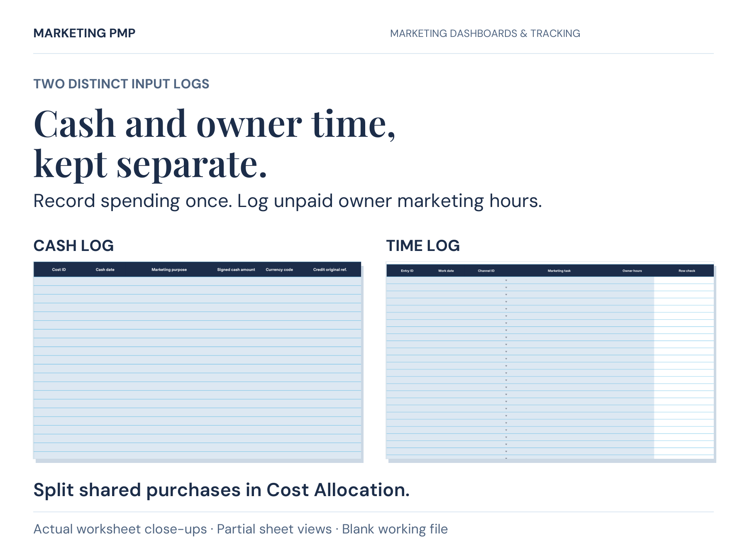Click the Row check column header
747x560 pixels.
[x=687, y=271]
